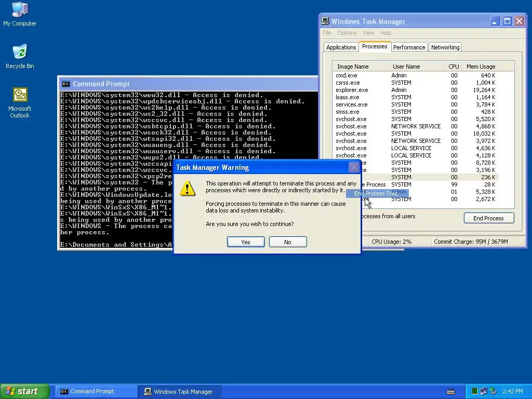Switch to the Performance tab

(x=409, y=47)
